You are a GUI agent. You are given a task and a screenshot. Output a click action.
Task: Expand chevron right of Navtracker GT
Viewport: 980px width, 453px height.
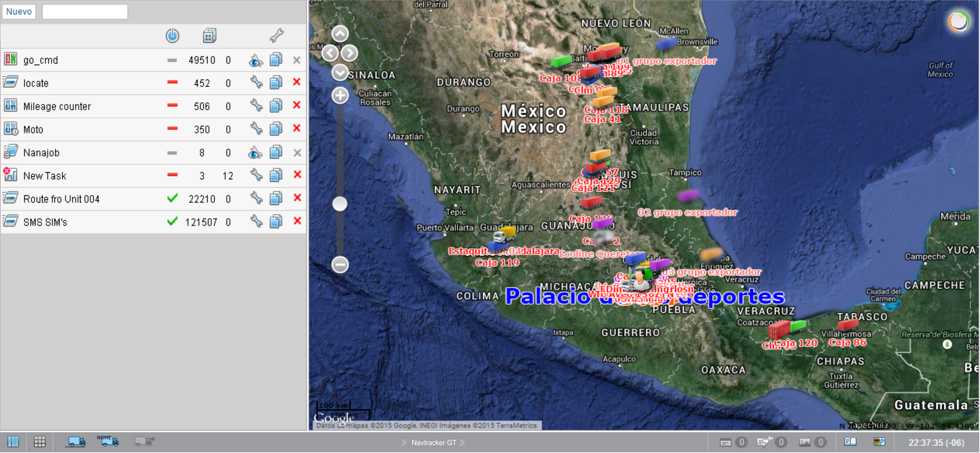pos(463,443)
